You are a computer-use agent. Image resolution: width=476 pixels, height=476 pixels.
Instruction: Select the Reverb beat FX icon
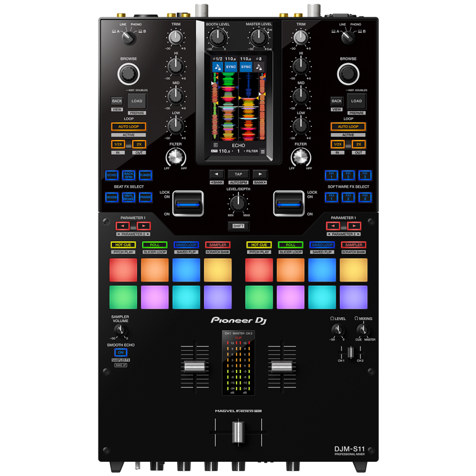pos(112,197)
